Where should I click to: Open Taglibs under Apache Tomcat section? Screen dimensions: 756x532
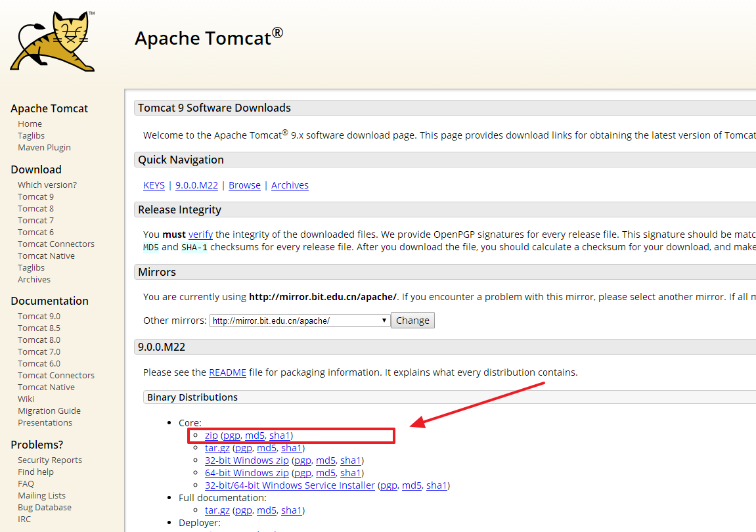click(x=31, y=135)
